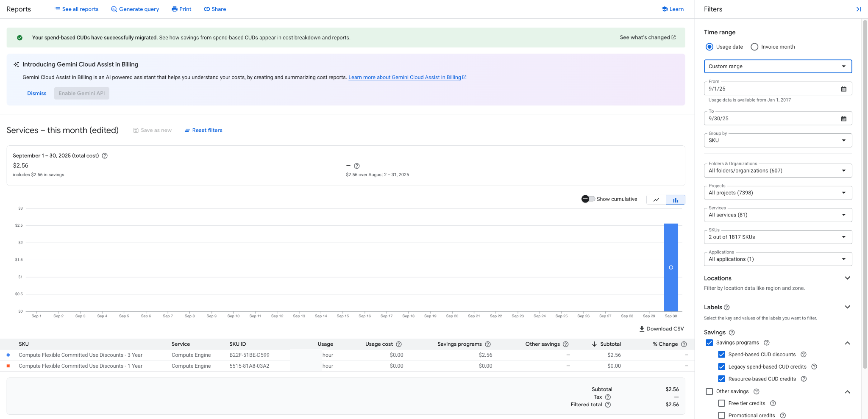Click See all reports
Screen dimensions: 868x419
tap(80, 9)
